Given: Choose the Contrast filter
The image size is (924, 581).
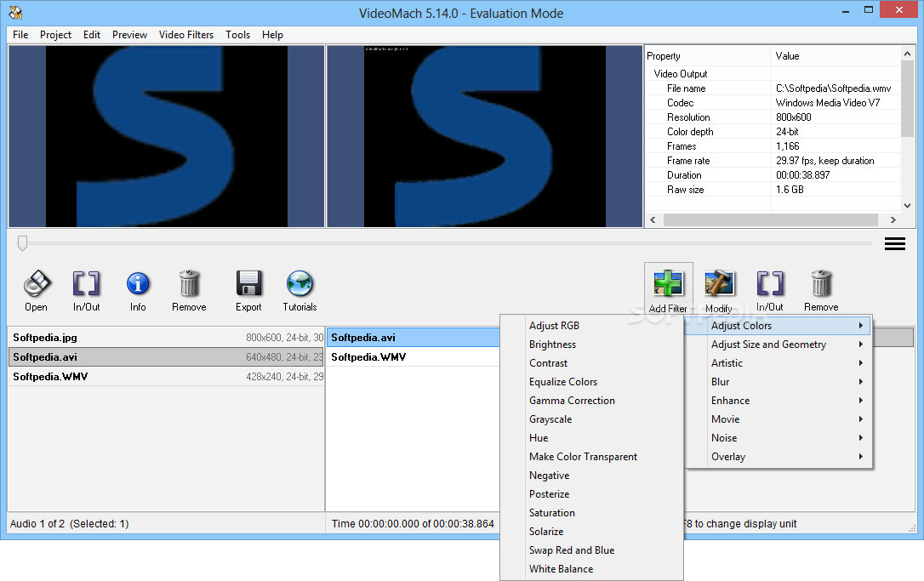Looking at the screenshot, I should click(x=591, y=363).
